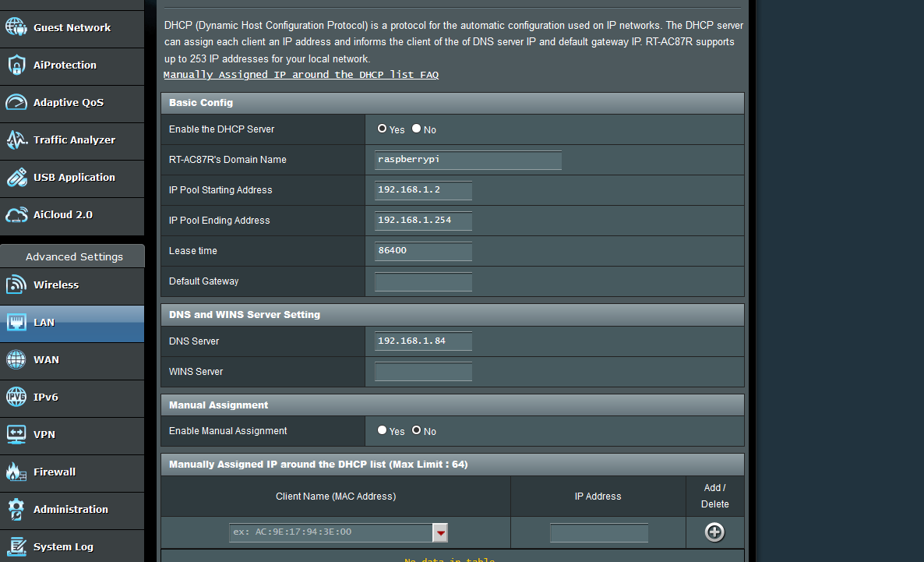Click the Adaptive QoS gauge icon
The width and height of the screenshot is (924, 562).
16,103
